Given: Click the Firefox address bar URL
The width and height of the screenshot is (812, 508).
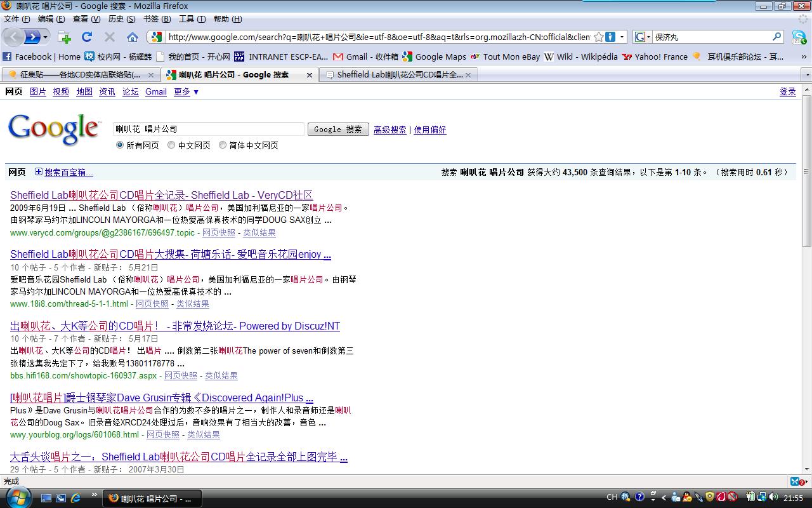Looking at the screenshot, I should click(x=379, y=37).
